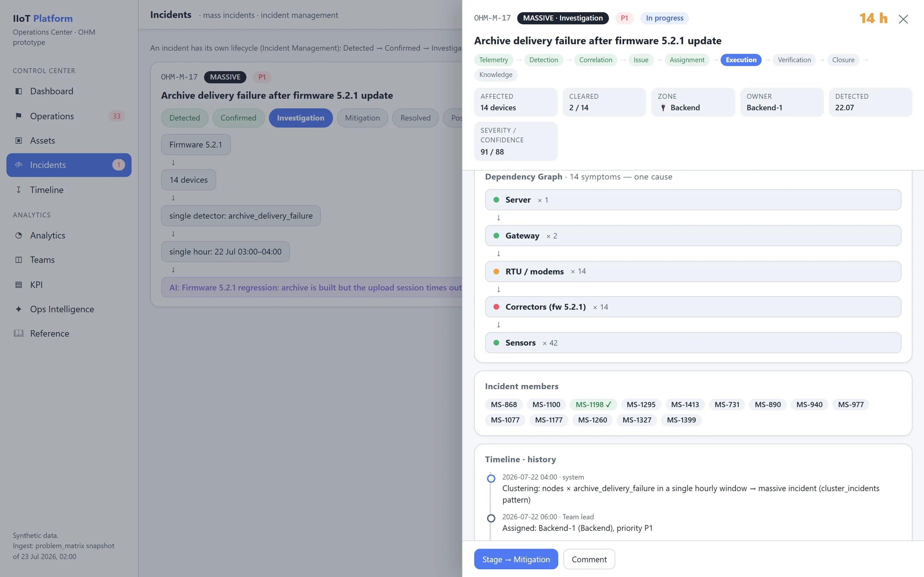Click the Mitigation lifecycle stage
Viewport: 924px width, 577px height.
[x=362, y=118]
